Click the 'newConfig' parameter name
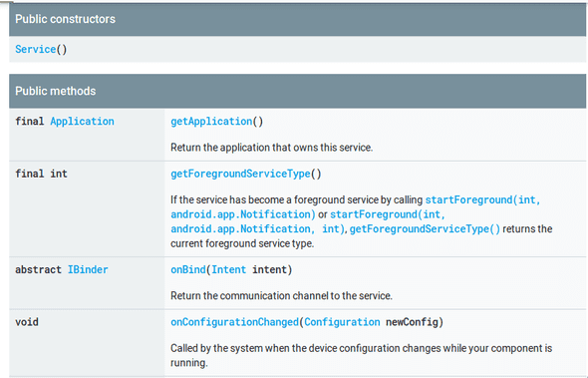The width and height of the screenshot is (588, 378). 413,322
